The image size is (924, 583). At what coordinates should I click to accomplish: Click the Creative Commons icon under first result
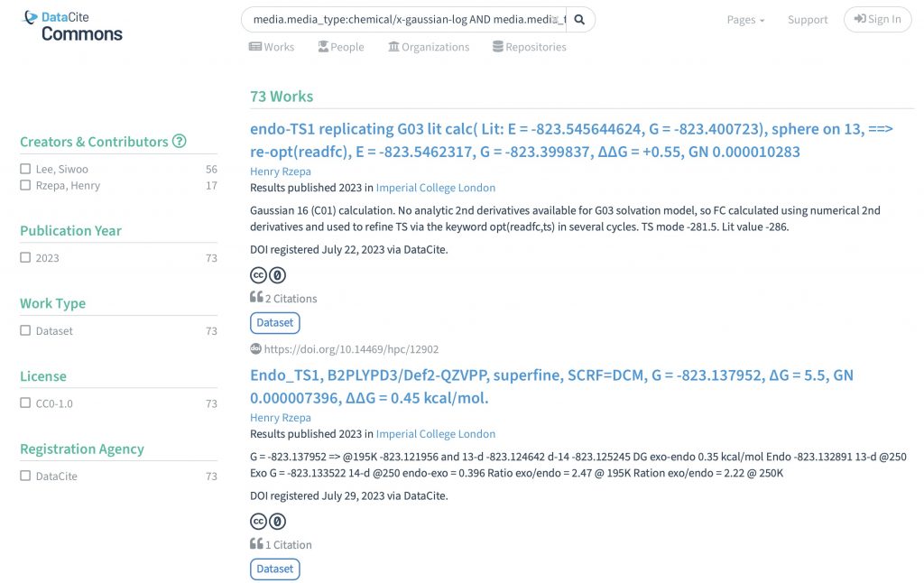[x=258, y=274]
